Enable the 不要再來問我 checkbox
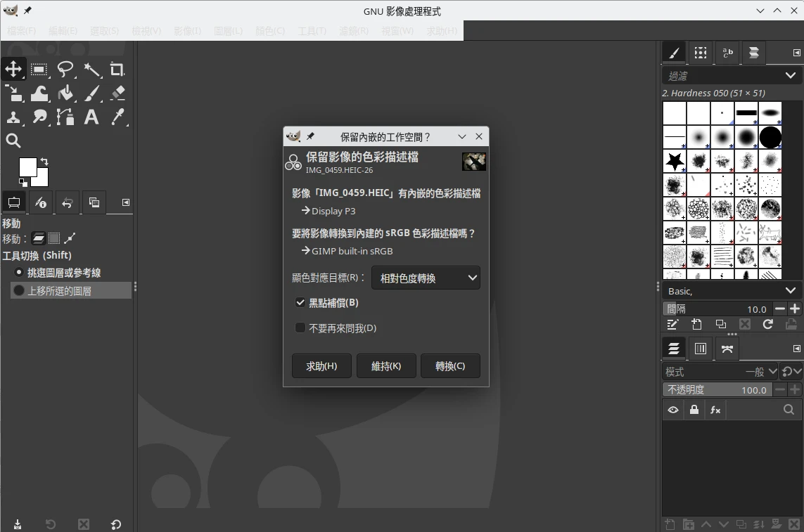This screenshot has width=804, height=532. point(300,328)
